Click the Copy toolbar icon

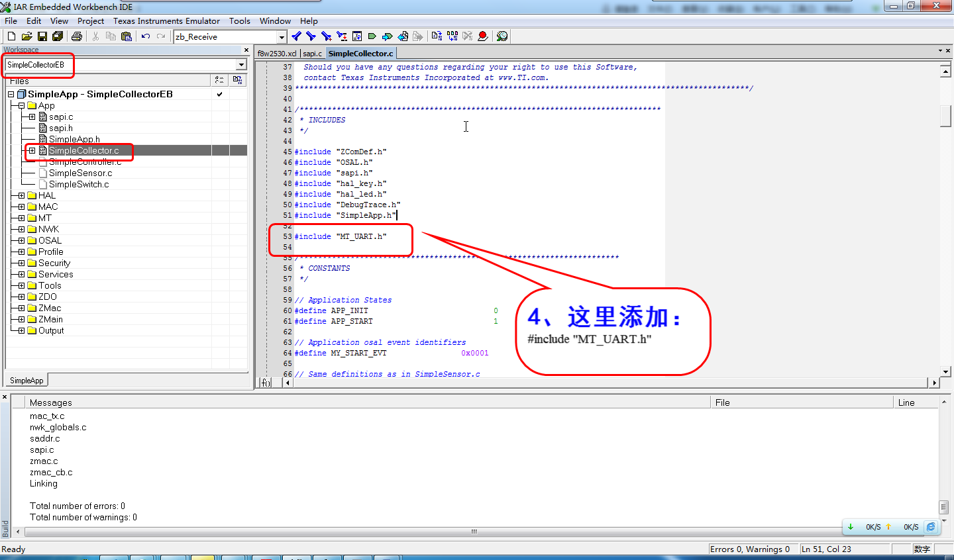(x=111, y=36)
